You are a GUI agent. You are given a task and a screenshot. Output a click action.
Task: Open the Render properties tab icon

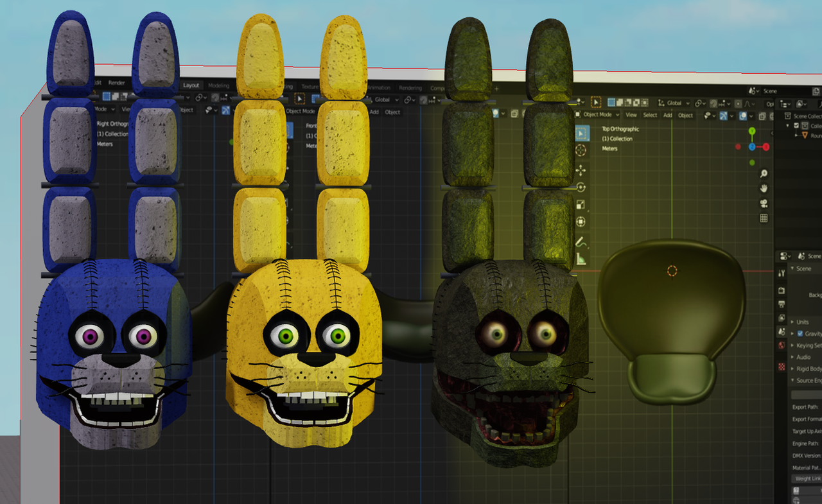[x=782, y=290]
